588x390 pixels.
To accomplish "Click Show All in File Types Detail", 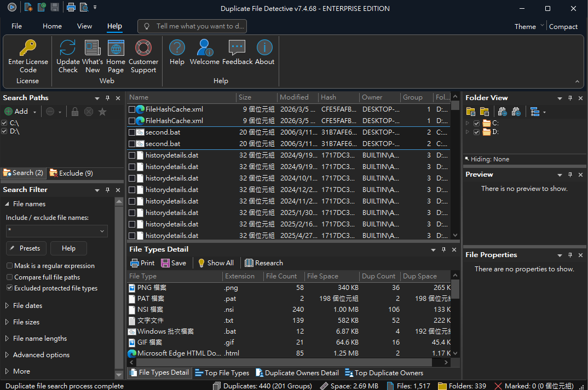I will tap(216, 263).
